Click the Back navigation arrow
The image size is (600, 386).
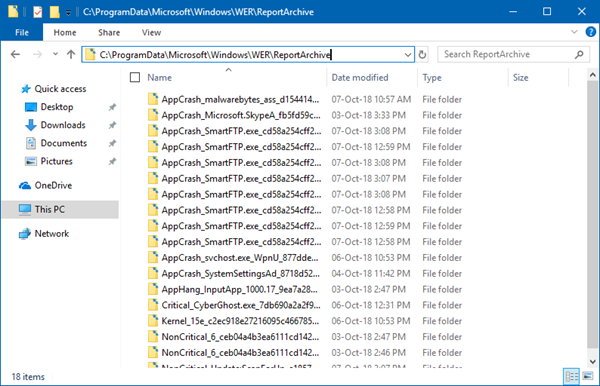point(15,54)
